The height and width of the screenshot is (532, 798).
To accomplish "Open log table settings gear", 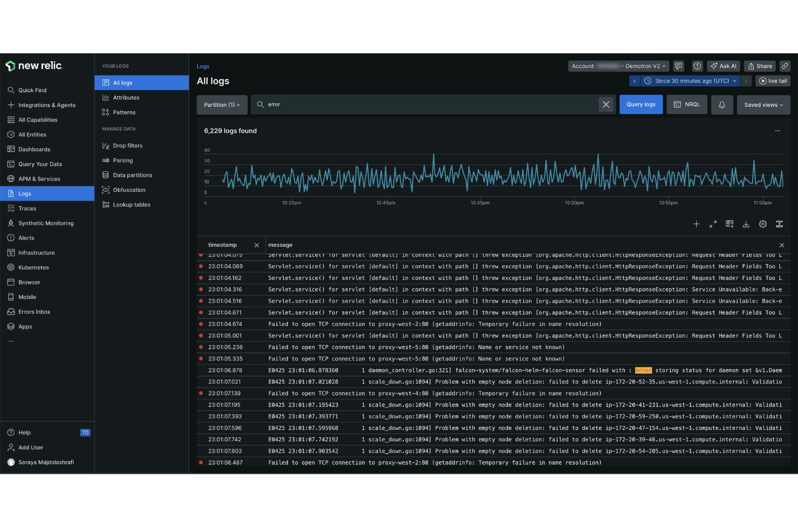I will (x=762, y=224).
